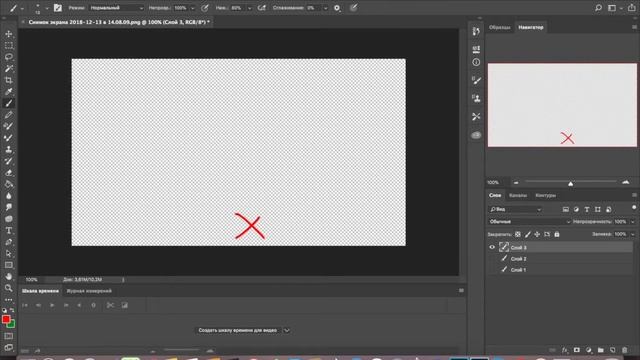
Task: Open layer blend mode dropdown Обычные
Action: click(x=529, y=222)
